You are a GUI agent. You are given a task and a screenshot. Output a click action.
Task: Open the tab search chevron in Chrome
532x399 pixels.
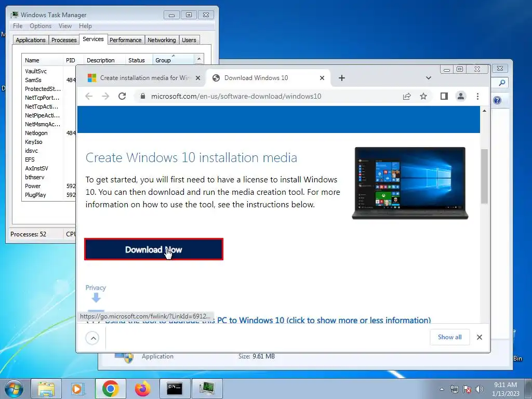[429, 78]
